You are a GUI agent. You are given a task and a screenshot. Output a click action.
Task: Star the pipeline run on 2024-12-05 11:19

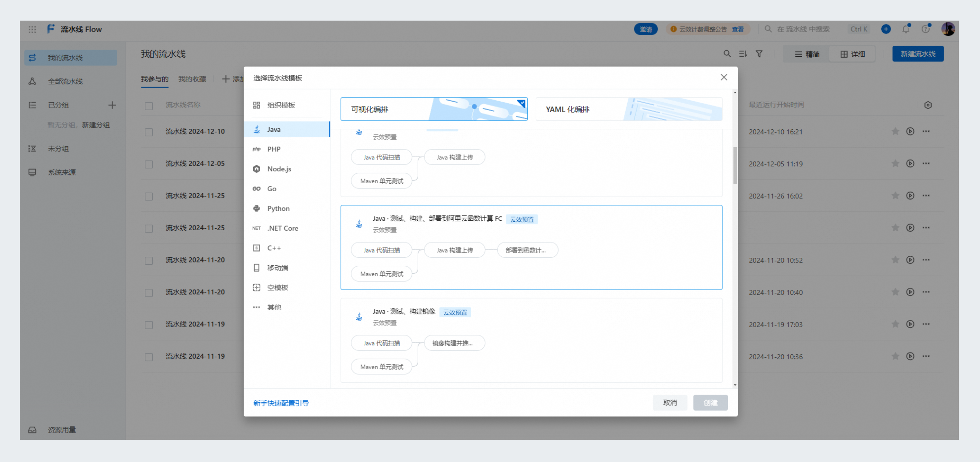click(x=895, y=163)
